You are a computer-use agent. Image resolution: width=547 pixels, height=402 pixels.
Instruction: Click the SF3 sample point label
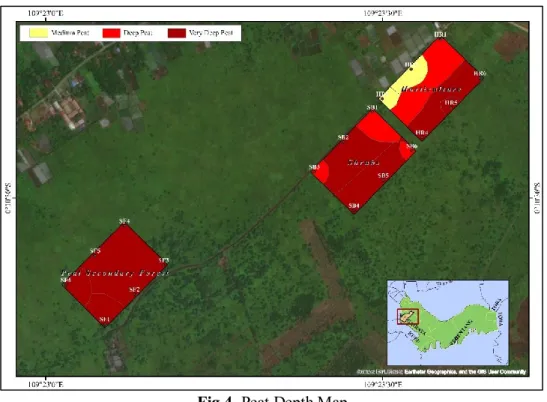point(164,260)
